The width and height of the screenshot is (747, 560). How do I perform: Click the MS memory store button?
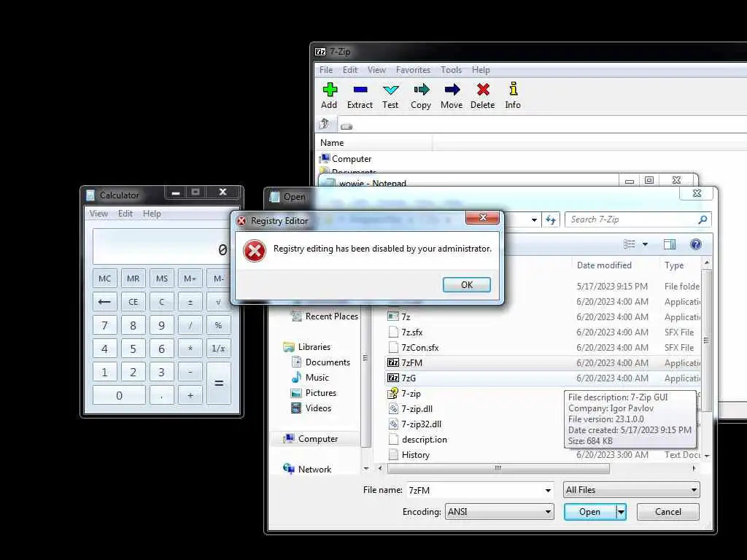click(162, 279)
